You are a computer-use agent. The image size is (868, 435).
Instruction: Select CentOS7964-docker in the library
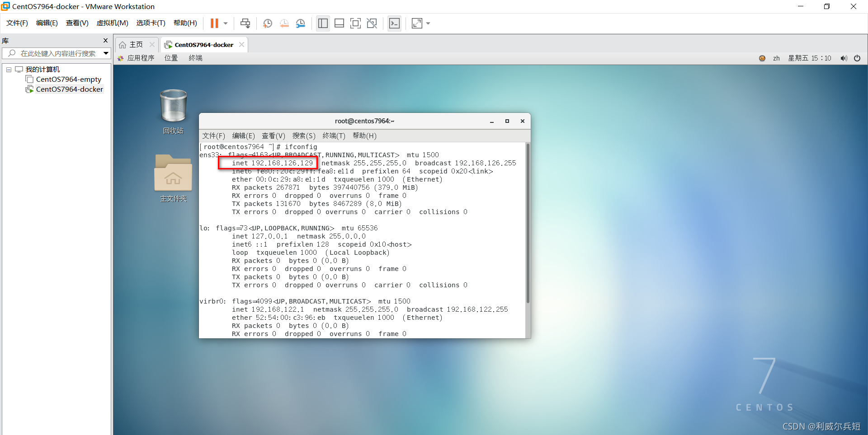click(x=70, y=89)
